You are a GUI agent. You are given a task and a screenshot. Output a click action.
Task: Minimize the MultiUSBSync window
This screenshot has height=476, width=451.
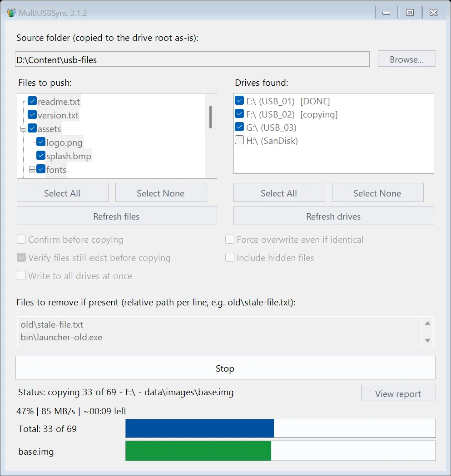[386, 13]
